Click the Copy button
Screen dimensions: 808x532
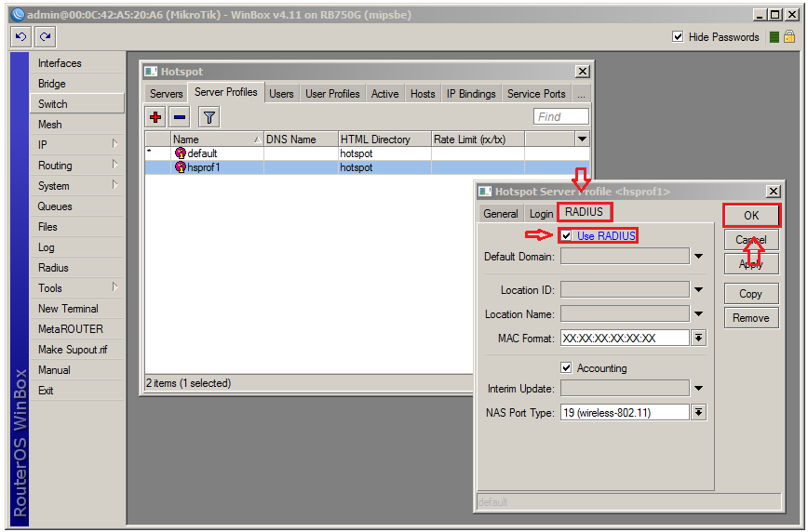(x=750, y=294)
